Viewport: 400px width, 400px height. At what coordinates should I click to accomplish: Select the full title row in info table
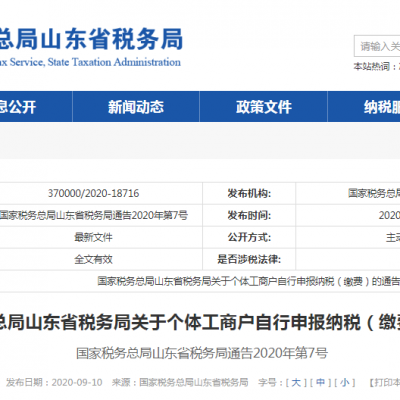coord(200,281)
